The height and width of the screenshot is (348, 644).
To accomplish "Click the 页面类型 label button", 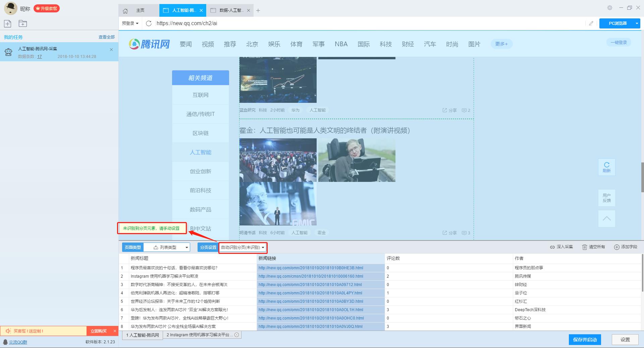I will point(133,247).
